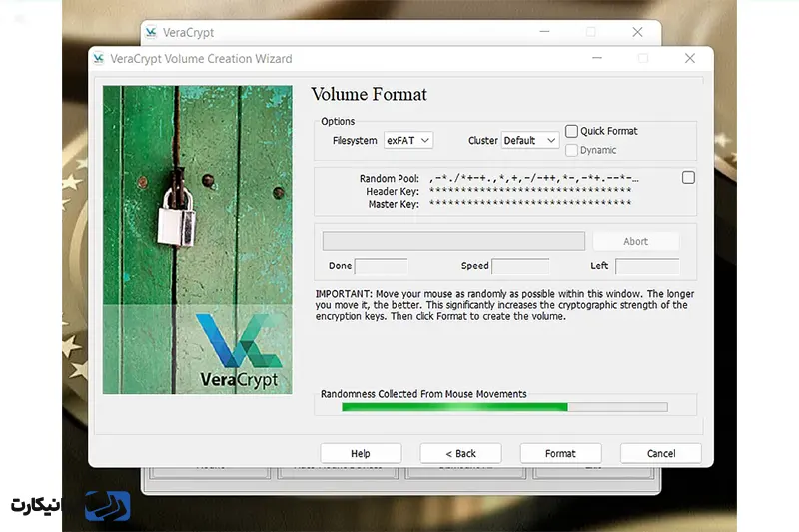
Task: Minimize the Volume Creation Wizard window
Action: click(x=597, y=59)
